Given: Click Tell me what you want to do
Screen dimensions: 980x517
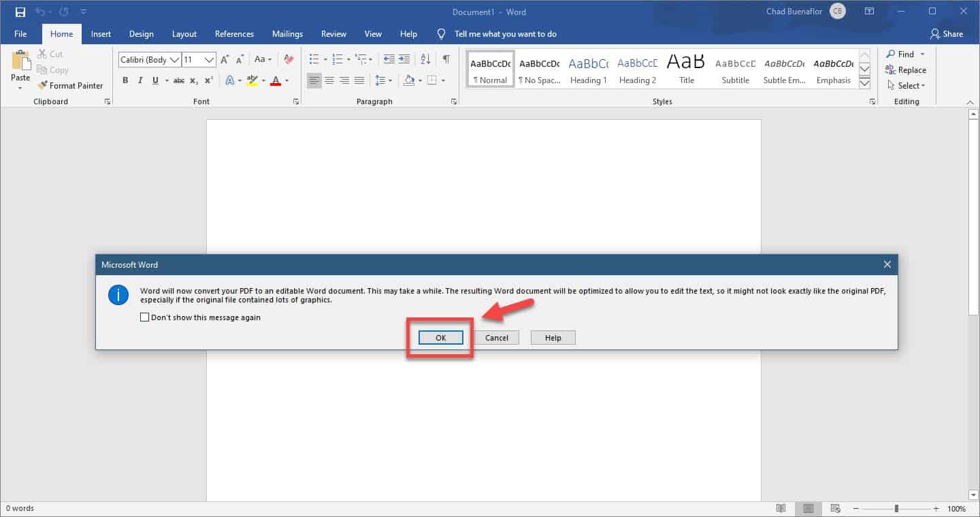Looking at the screenshot, I should pyautogui.click(x=505, y=34).
